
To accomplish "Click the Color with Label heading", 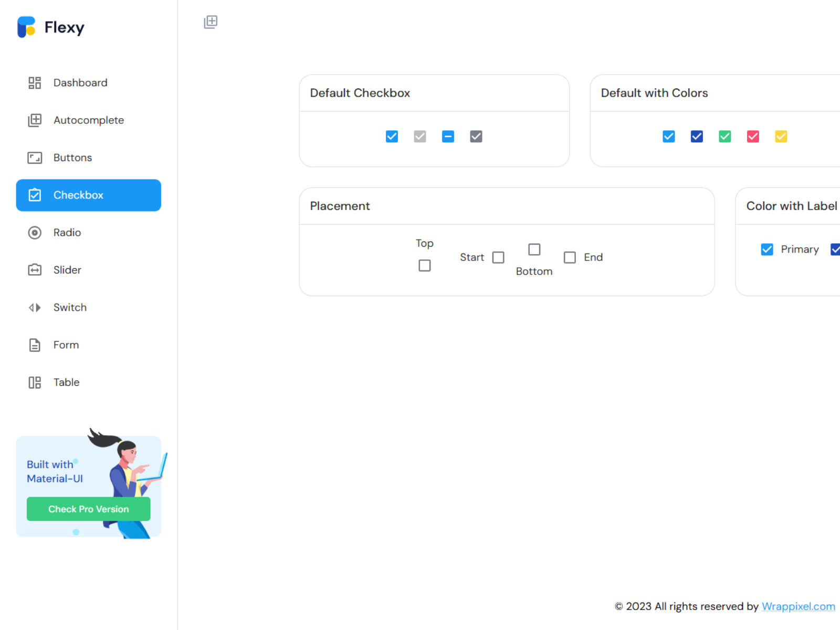I will [x=792, y=206].
